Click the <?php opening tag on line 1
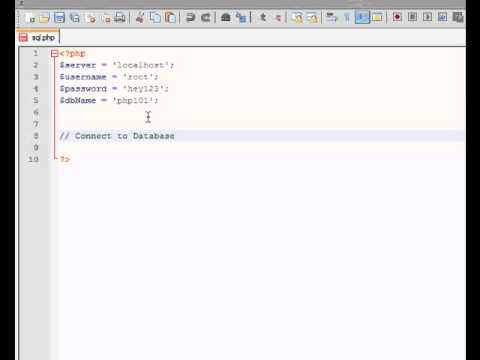Screen dimensions: 480x360 [x=73, y=54]
